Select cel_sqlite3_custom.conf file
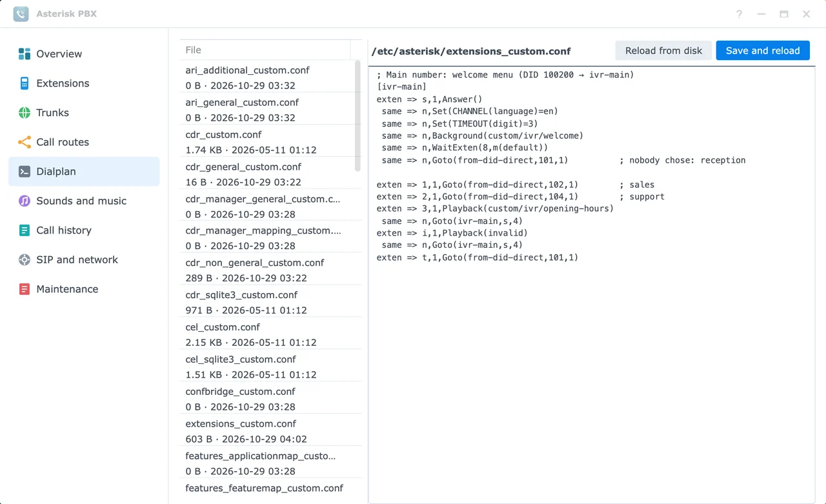The height and width of the screenshot is (504, 826). (x=270, y=367)
